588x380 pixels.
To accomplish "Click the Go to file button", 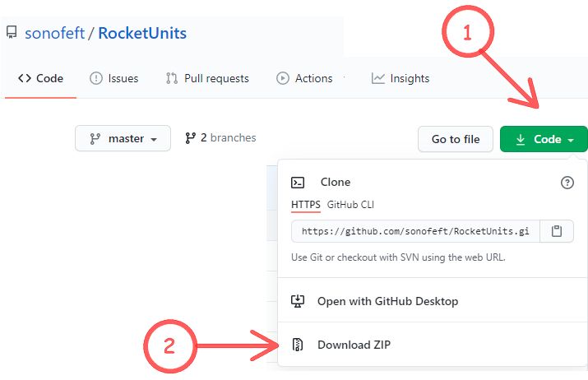I will (x=456, y=139).
